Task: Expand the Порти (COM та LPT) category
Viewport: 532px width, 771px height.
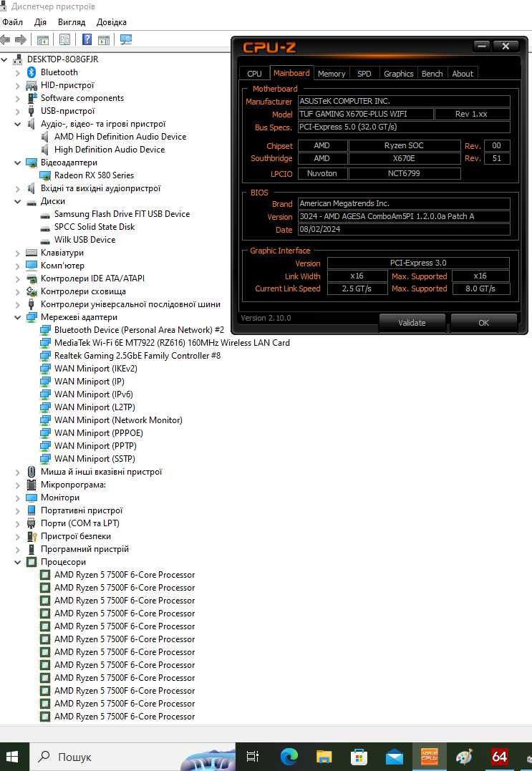Action: [x=18, y=524]
